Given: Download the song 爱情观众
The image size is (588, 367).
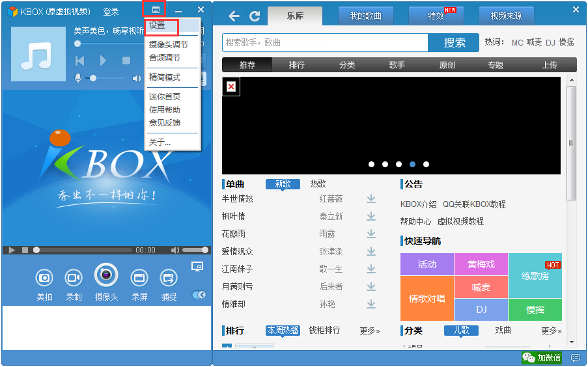Looking at the screenshot, I should tap(371, 251).
